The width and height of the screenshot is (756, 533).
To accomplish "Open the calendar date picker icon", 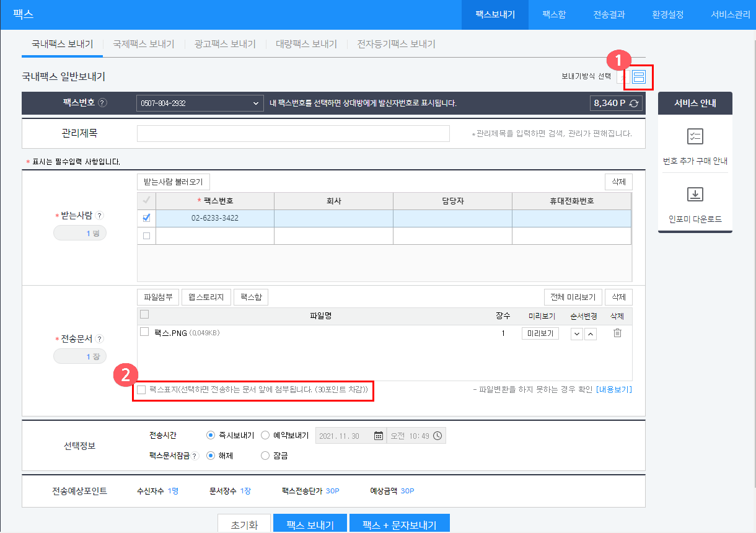I will pyautogui.click(x=378, y=436).
